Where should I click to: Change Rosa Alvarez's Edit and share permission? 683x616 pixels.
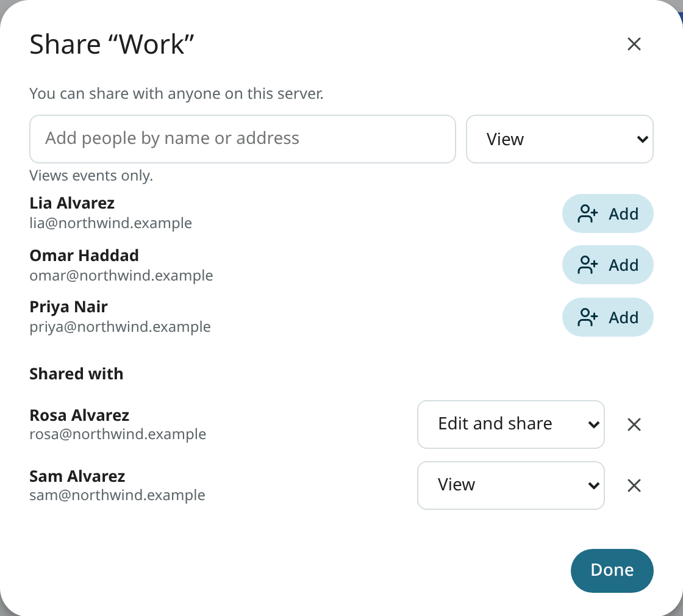[510, 424]
